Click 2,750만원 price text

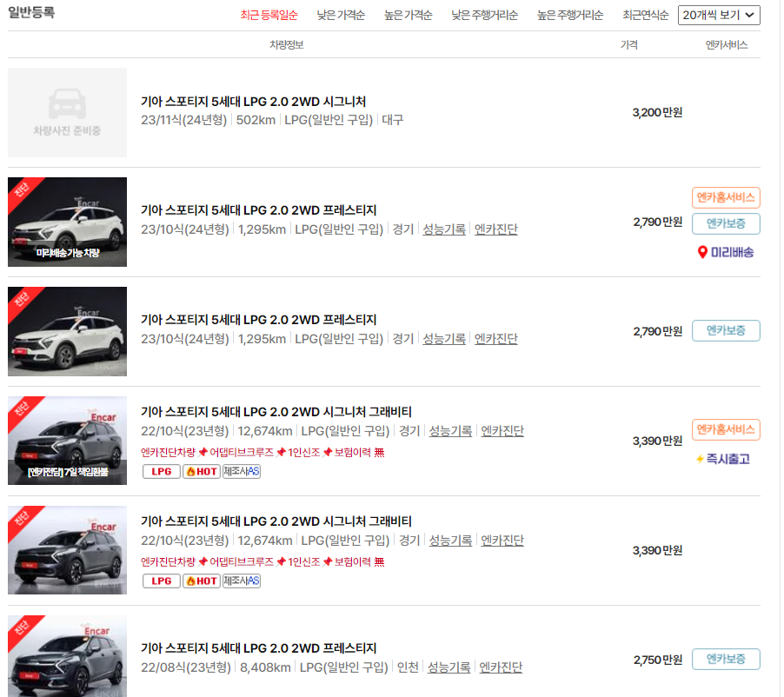point(658,660)
